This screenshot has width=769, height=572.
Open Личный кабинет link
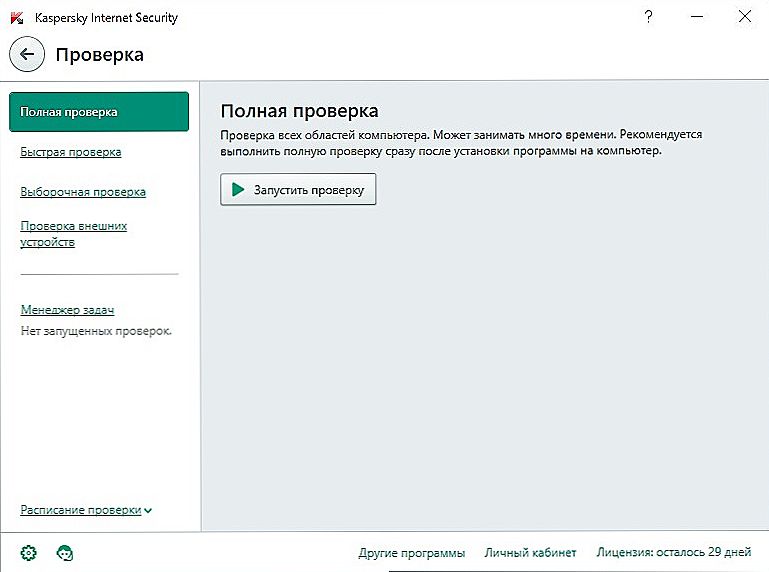tap(531, 553)
